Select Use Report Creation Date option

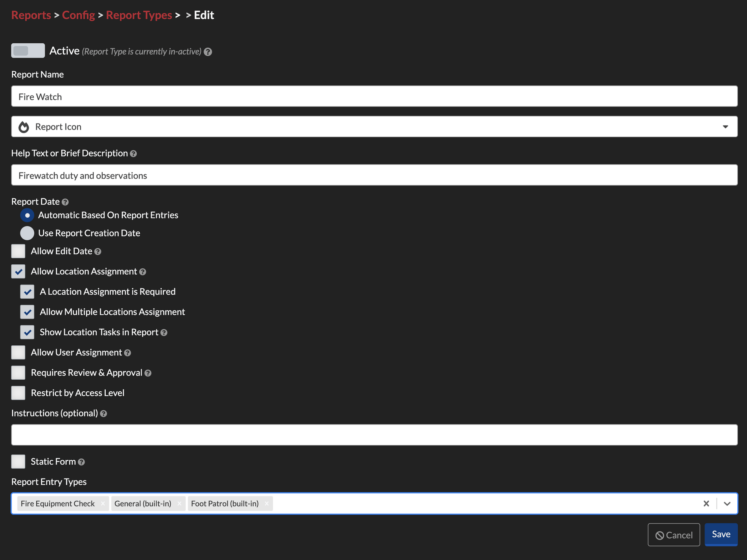[x=27, y=233]
